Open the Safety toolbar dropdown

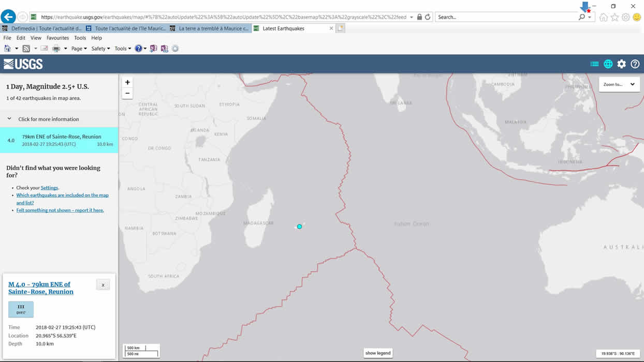100,49
